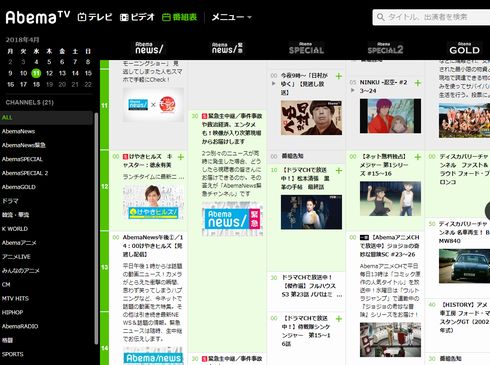
Task: Open the 番組表 program guide tab
Action: [x=179, y=17]
